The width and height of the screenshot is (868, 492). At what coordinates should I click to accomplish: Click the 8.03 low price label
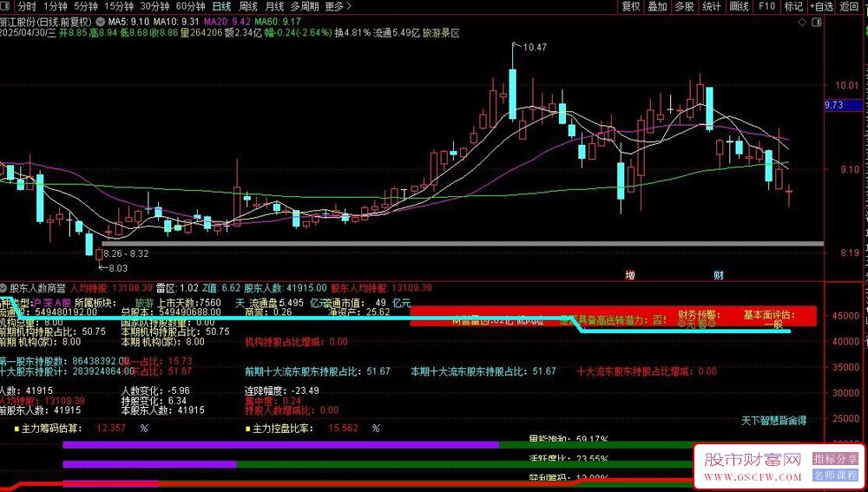(118, 268)
